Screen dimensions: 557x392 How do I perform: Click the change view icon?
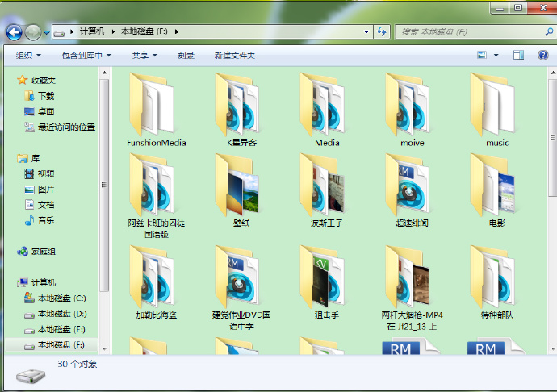[x=482, y=55]
